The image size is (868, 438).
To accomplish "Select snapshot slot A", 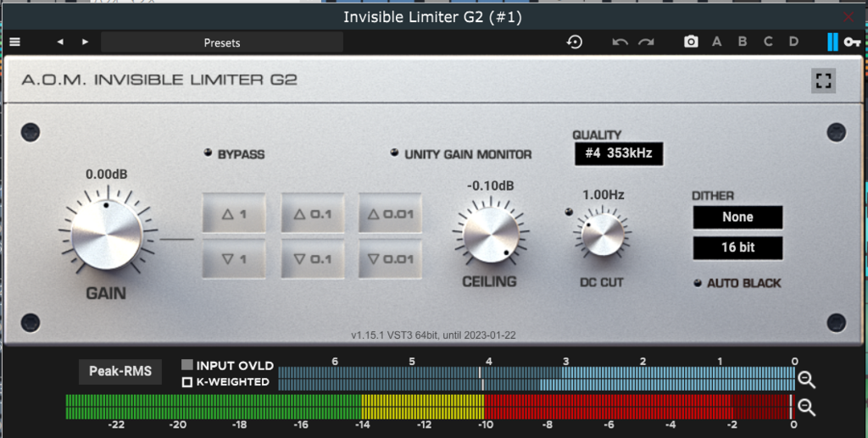I will tap(717, 42).
